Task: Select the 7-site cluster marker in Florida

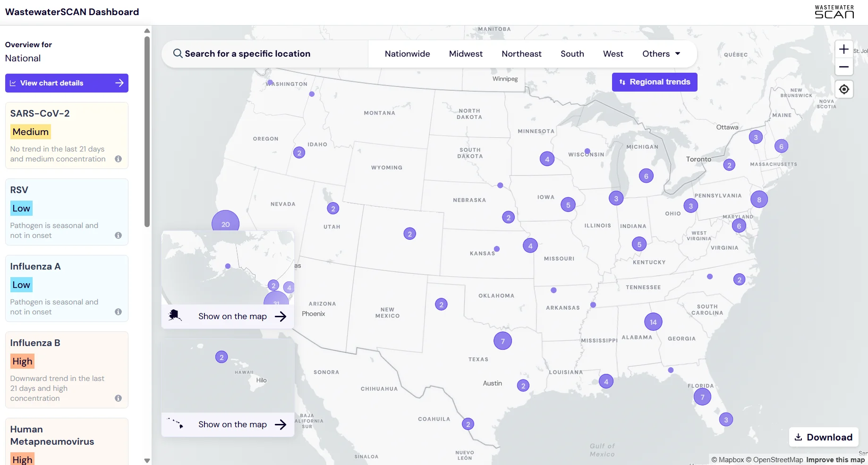Action: [x=702, y=397]
